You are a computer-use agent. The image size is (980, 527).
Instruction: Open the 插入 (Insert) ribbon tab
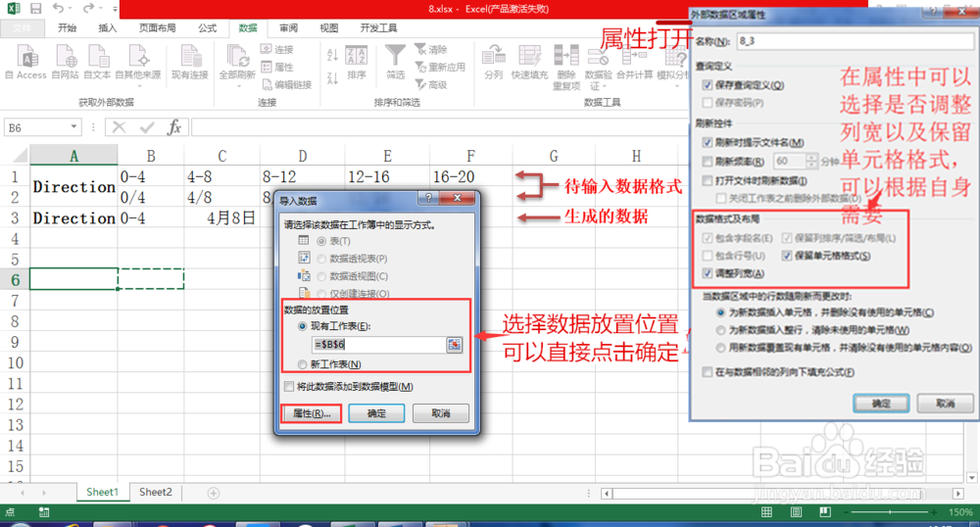[108, 28]
